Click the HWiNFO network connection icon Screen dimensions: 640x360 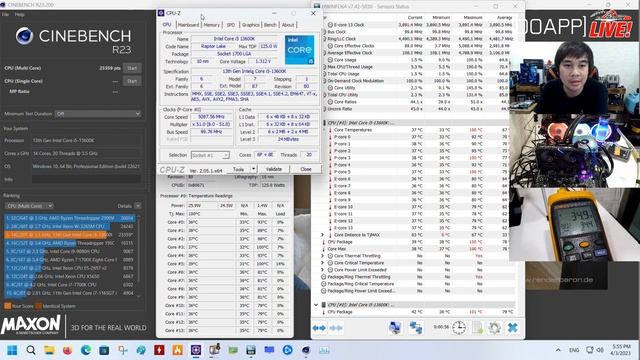[x=416, y=328]
